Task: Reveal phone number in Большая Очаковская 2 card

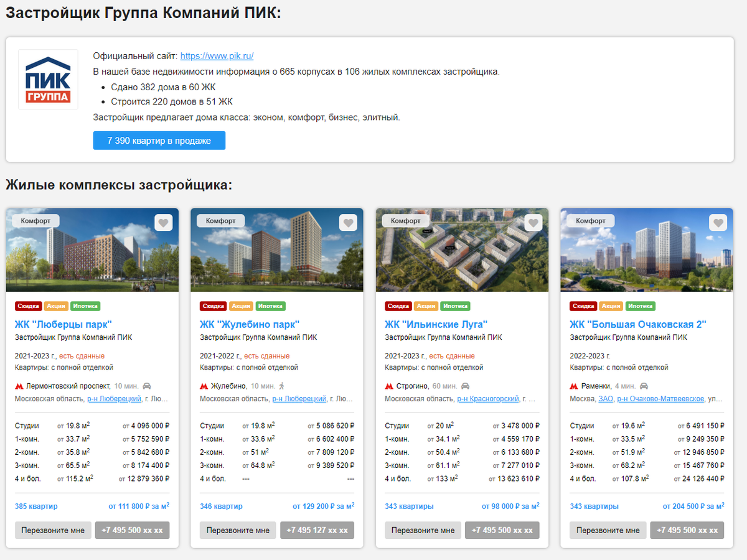Action: point(687,530)
